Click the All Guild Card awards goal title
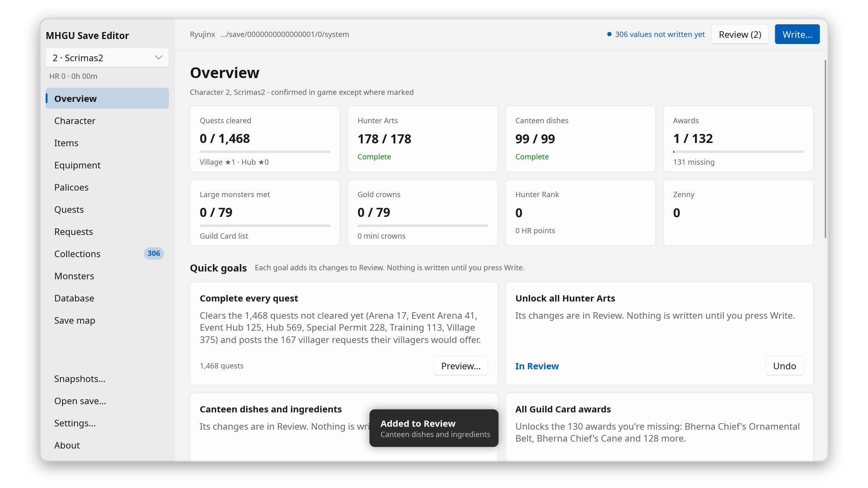This screenshot has height=488, width=868. click(x=563, y=409)
